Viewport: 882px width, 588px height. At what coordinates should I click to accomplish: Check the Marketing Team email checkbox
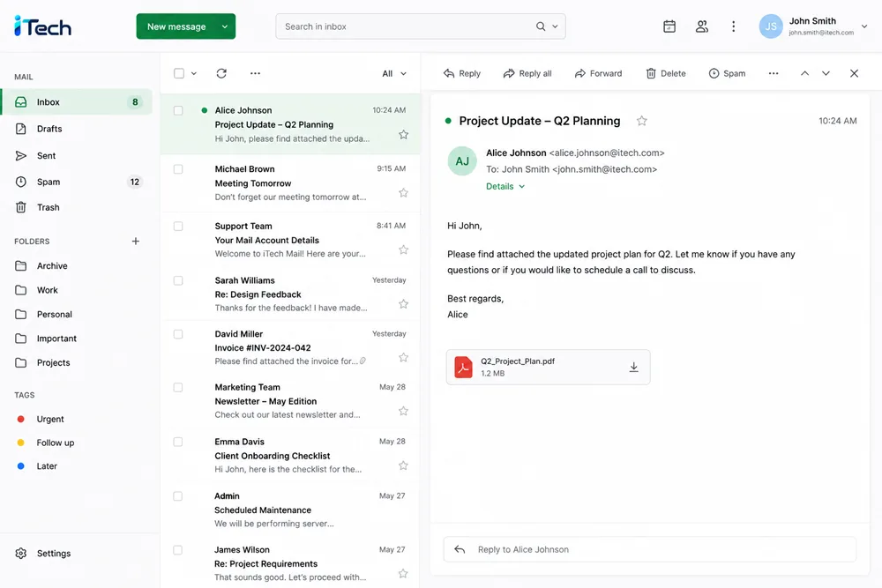tap(178, 387)
